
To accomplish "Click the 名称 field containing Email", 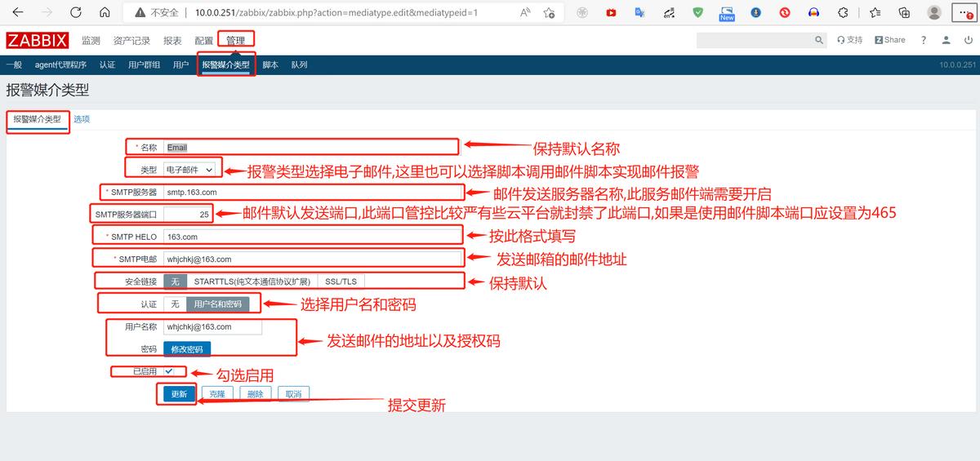I will [x=310, y=148].
